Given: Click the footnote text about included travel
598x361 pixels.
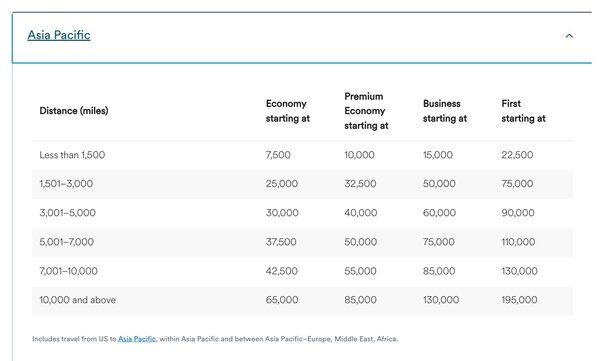Looking at the screenshot, I should (x=215, y=339).
